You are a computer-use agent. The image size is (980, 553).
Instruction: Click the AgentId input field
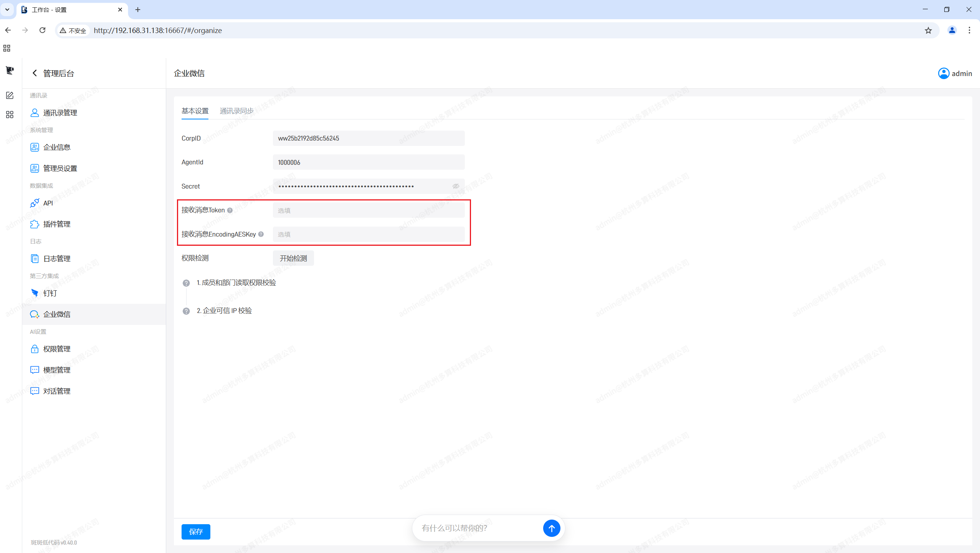coord(369,162)
